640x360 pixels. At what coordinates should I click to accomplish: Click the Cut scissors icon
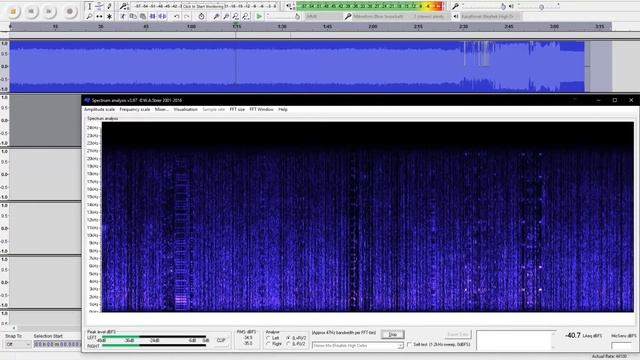click(x=123, y=16)
